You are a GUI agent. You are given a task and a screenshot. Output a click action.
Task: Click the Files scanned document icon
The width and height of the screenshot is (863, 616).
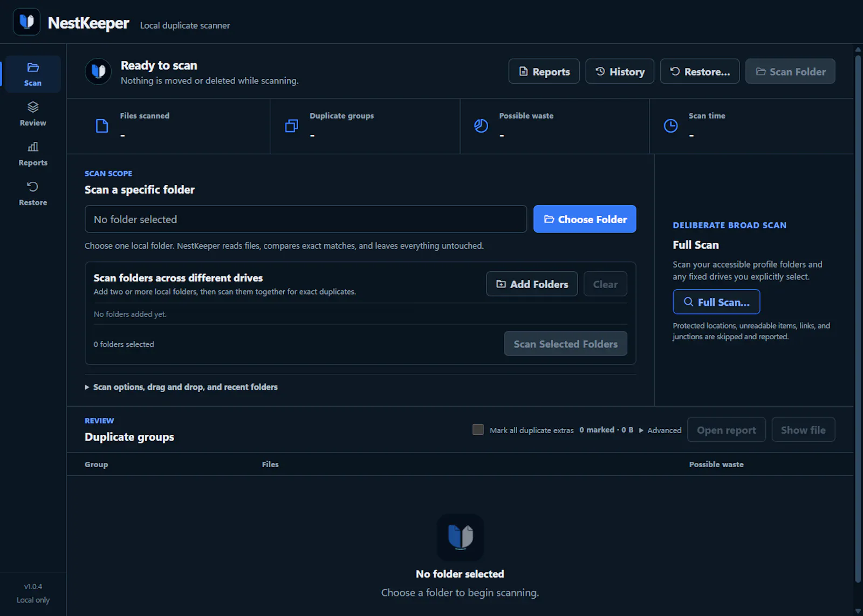coord(102,126)
